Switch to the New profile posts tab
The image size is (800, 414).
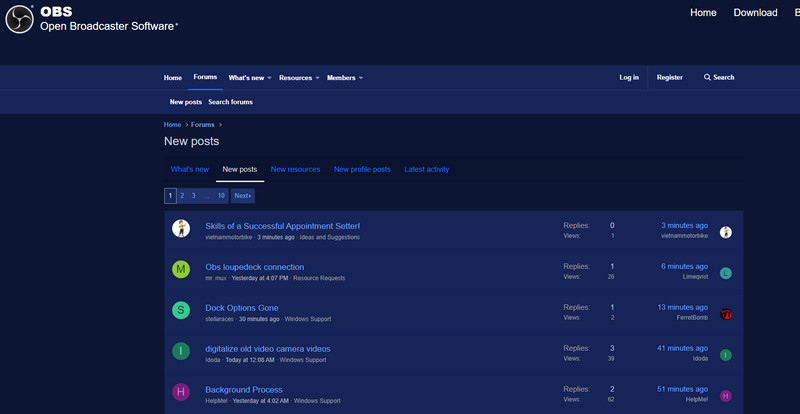coord(362,169)
